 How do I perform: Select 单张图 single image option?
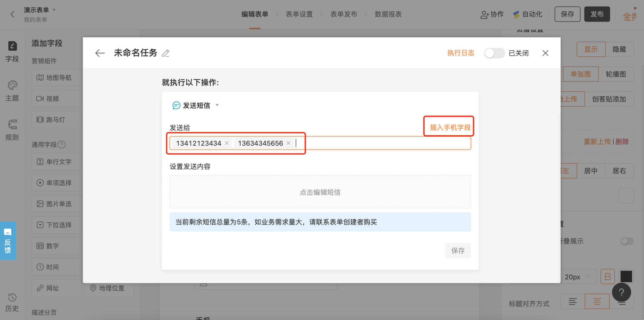(581, 74)
